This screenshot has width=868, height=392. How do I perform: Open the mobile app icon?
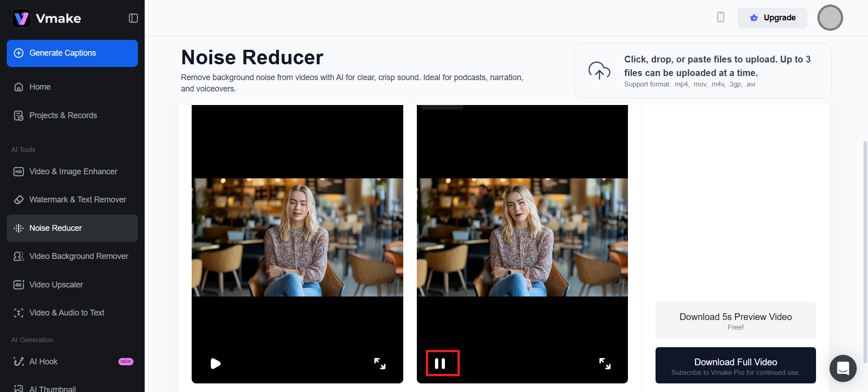[721, 17]
